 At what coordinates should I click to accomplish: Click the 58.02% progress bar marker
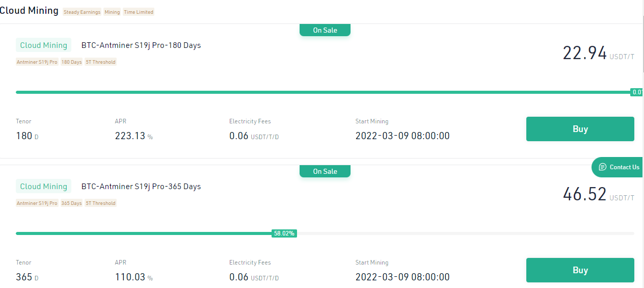pyautogui.click(x=284, y=233)
